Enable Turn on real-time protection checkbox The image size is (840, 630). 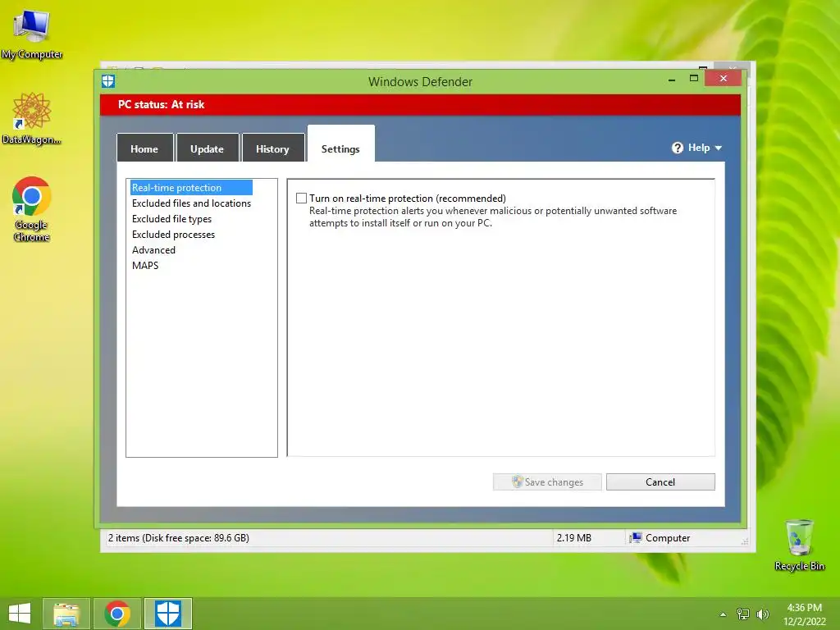302,199
